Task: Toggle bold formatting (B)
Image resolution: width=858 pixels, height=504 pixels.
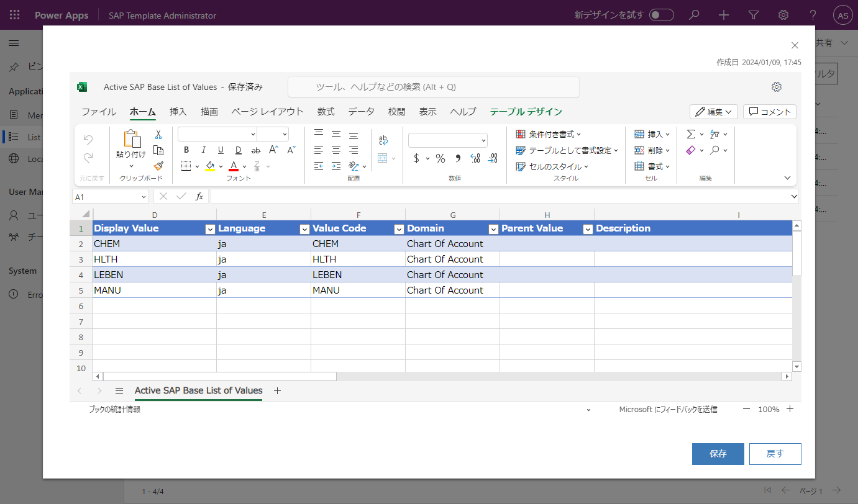Action: coord(186,150)
